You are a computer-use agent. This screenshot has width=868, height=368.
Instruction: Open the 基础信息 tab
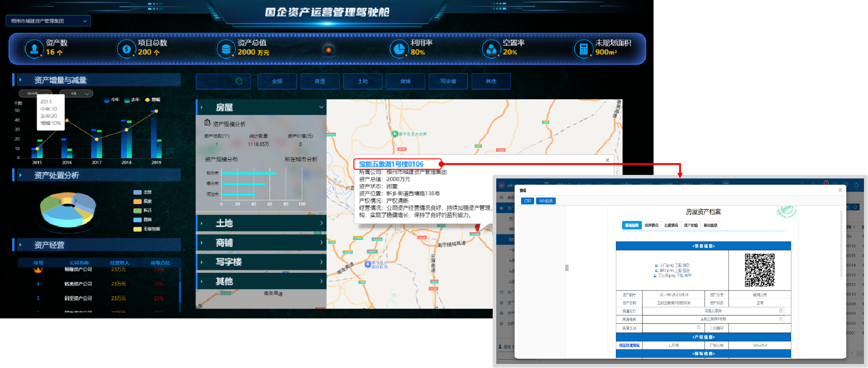pyautogui.click(x=632, y=225)
